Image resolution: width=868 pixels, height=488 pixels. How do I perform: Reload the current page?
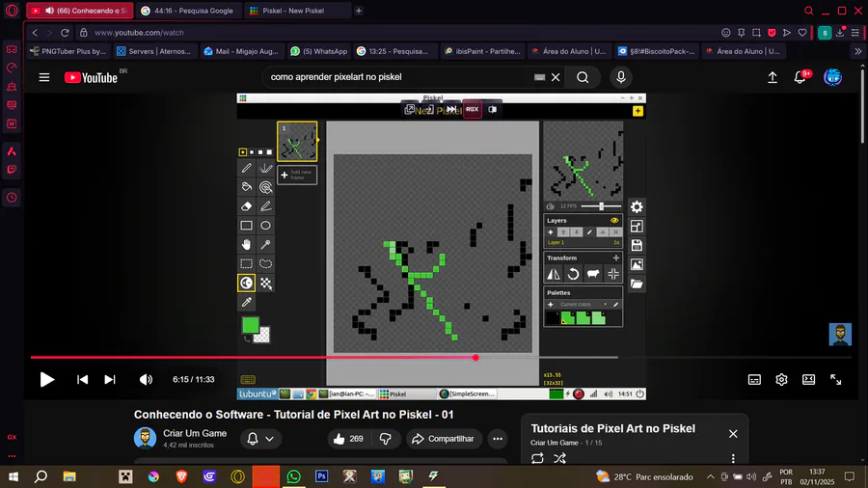(x=65, y=33)
